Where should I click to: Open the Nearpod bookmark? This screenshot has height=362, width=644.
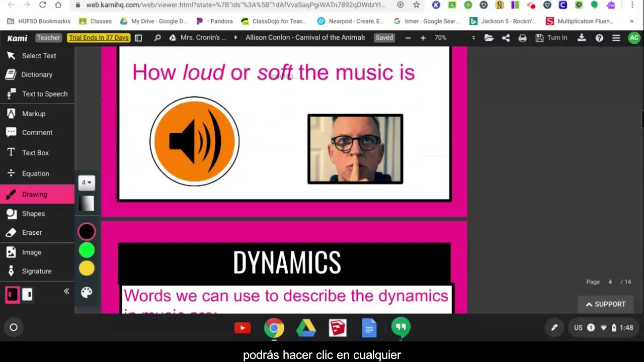pos(351,21)
